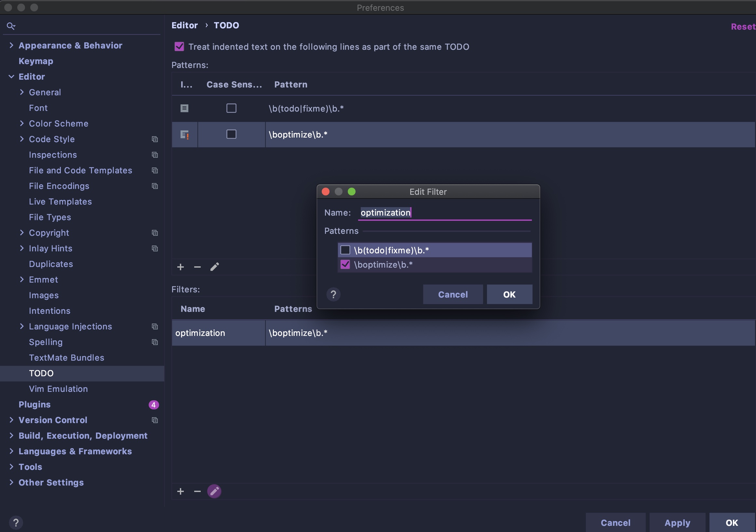Click the Edit Filter dialog help icon
The width and height of the screenshot is (756, 532).
coord(333,294)
